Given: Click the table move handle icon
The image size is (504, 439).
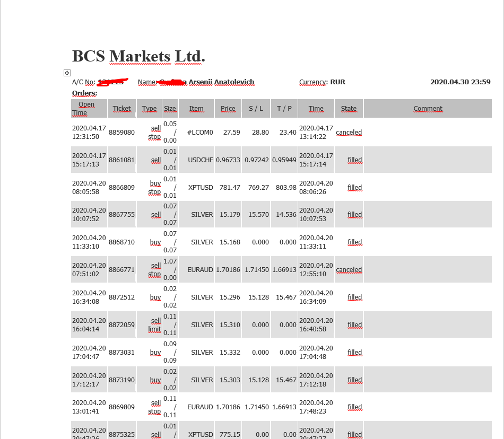Looking at the screenshot, I should click(67, 73).
